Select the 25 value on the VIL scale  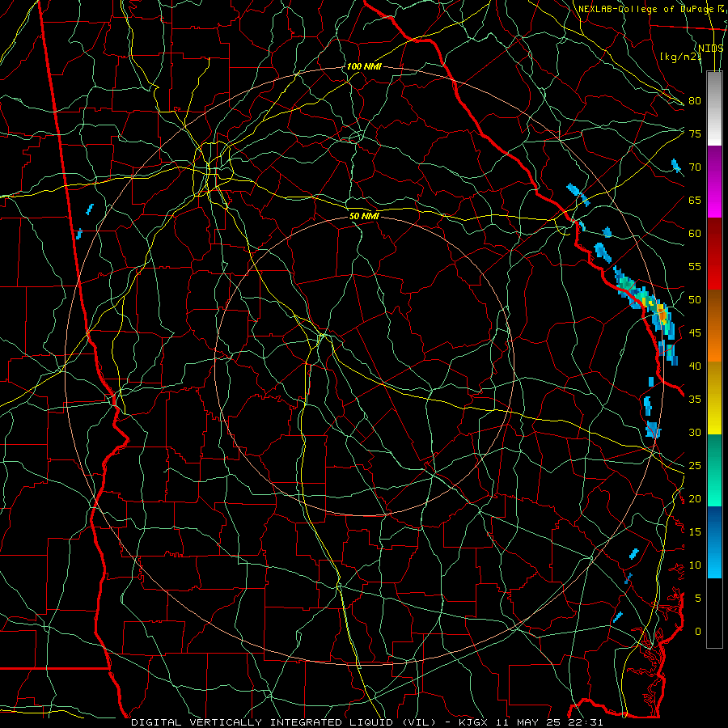click(x=695, y=466)
